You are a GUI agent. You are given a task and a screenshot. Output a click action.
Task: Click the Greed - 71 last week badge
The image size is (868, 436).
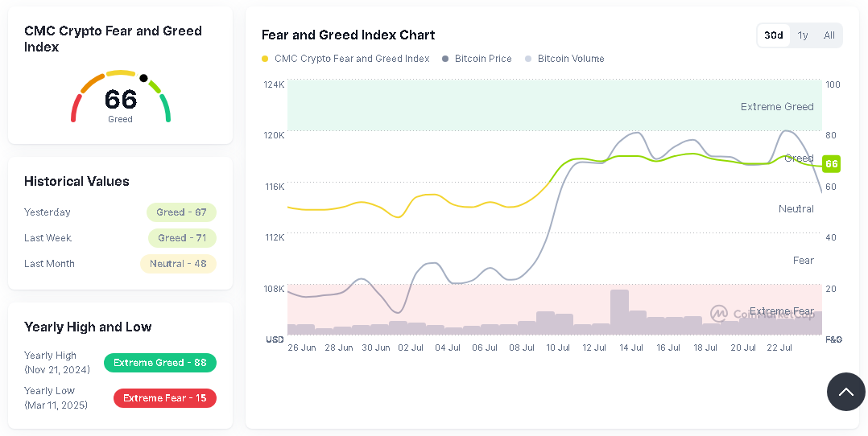click(182, 238)
